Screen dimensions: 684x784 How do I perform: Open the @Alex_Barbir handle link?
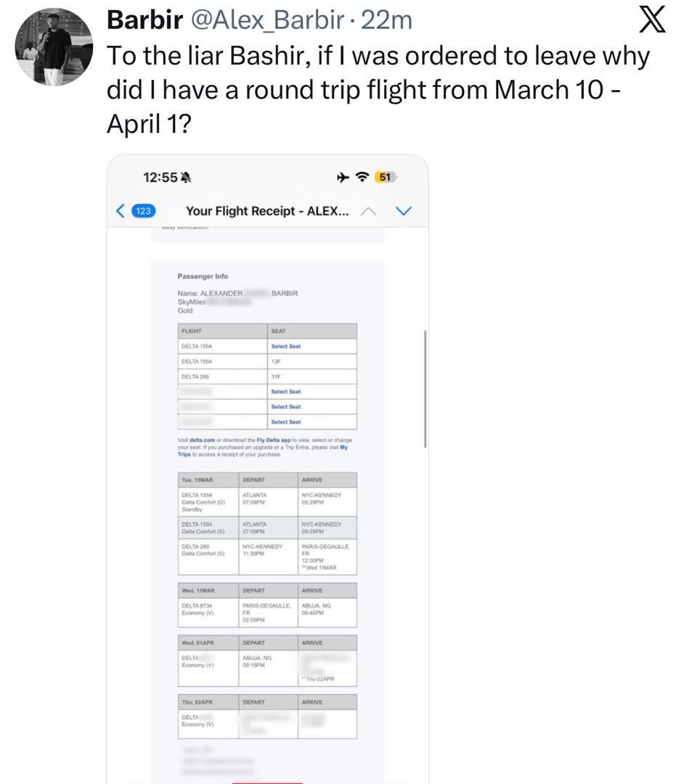(266, 21)
